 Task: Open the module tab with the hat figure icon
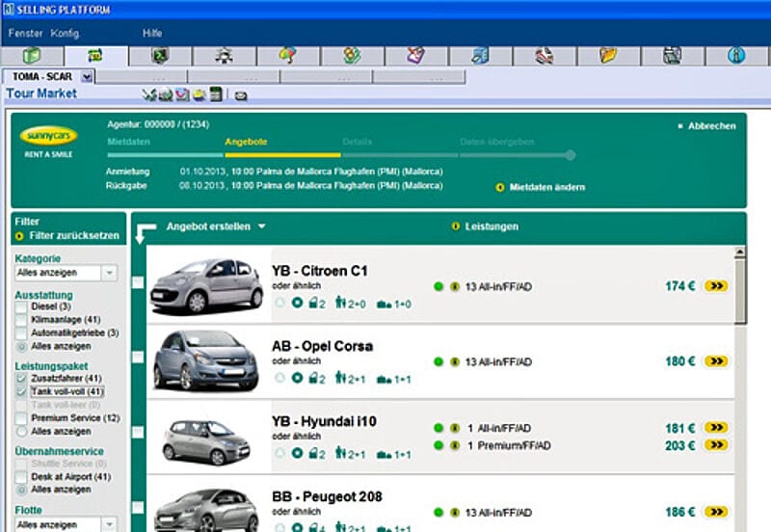(x=225, y=56)
